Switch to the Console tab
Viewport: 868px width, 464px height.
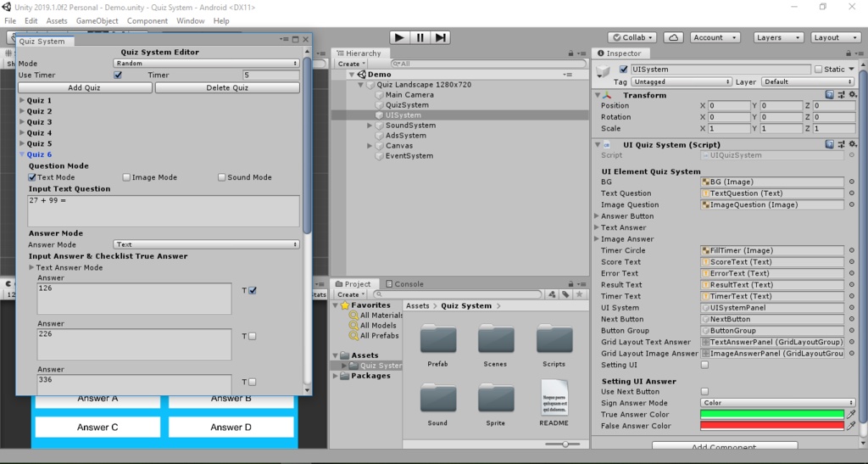tap(404, 284)
